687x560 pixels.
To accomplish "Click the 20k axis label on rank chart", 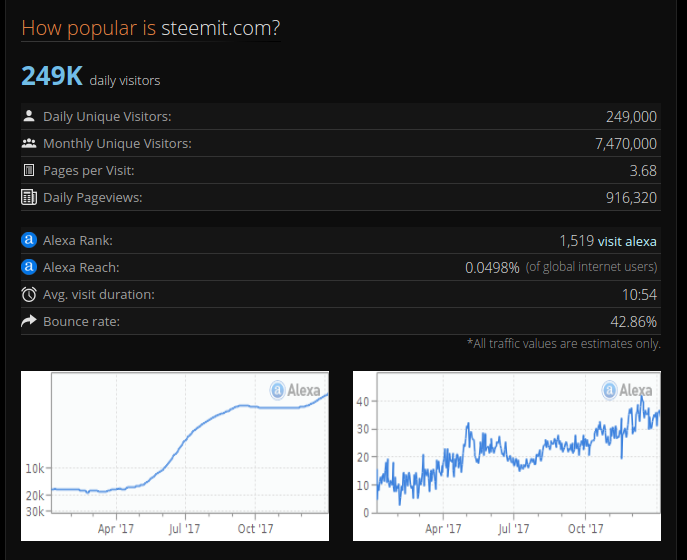I will [35, 496].
